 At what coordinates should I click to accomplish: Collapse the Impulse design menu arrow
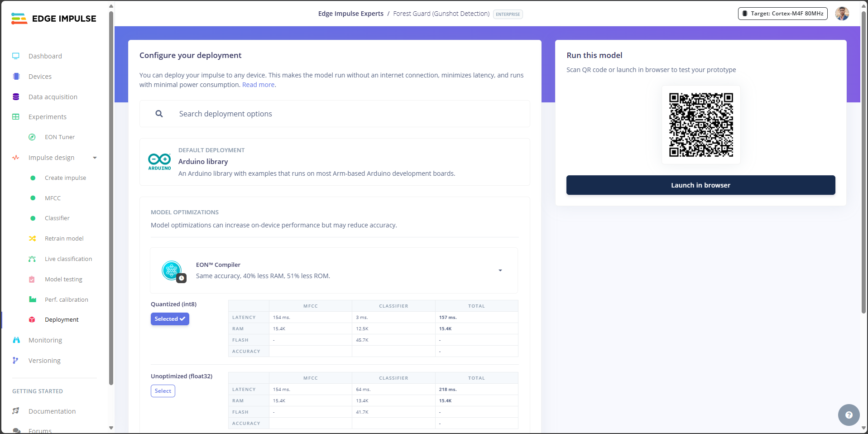(x=95, y=158)
